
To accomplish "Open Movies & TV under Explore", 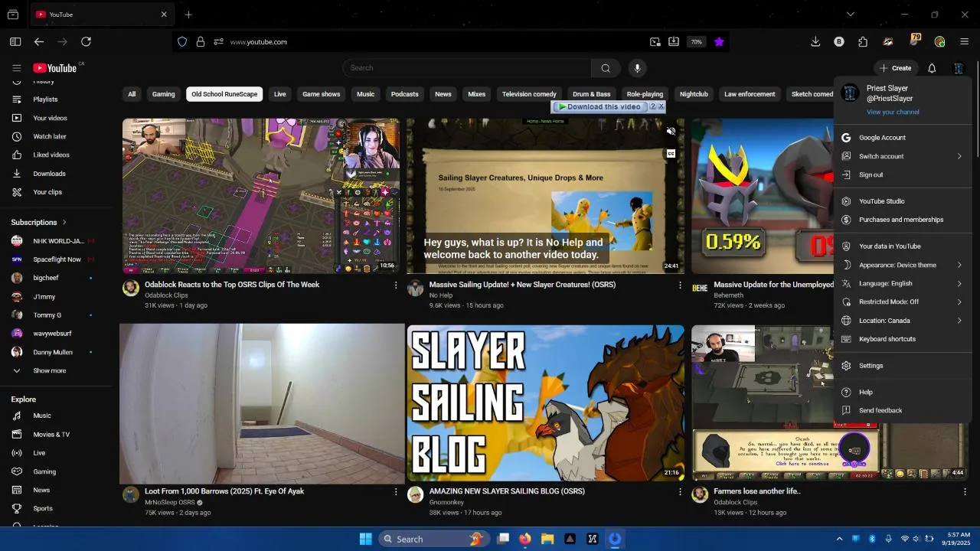I will [51, 434].
